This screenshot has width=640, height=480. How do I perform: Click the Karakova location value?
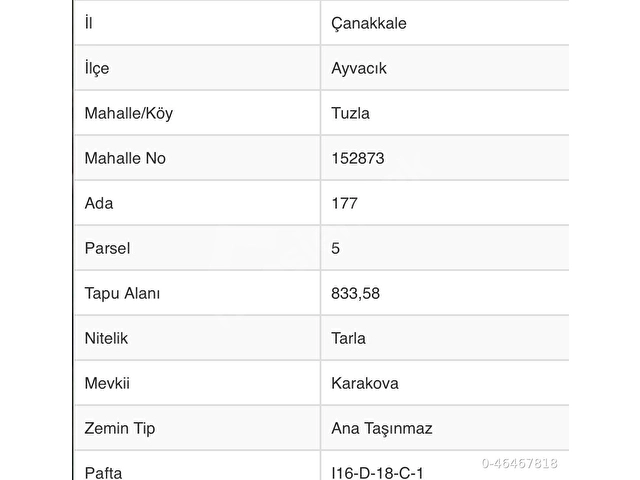364,383
